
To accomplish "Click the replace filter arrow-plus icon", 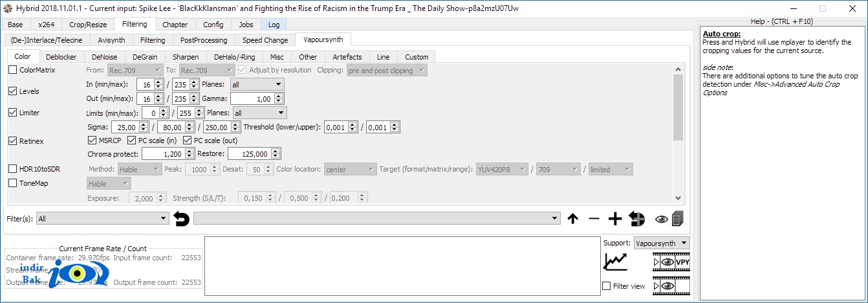I will 637,219.
